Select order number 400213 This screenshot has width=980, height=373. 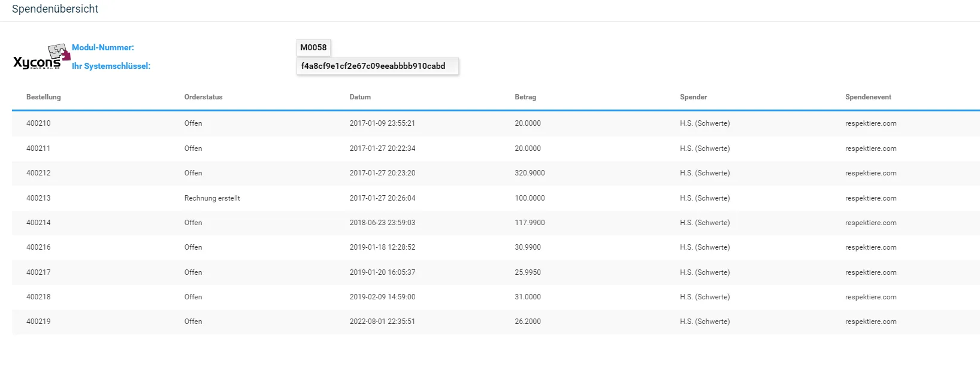coord(38,198)
